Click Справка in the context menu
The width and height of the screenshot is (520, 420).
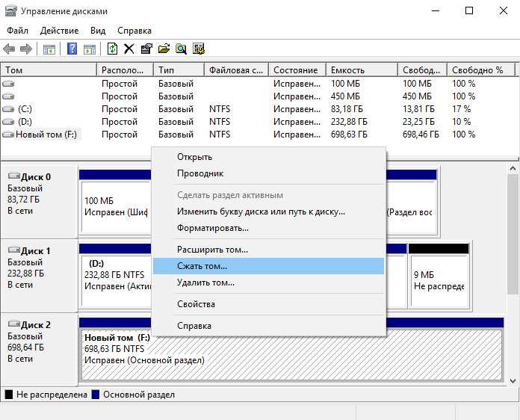coord(269,325)
